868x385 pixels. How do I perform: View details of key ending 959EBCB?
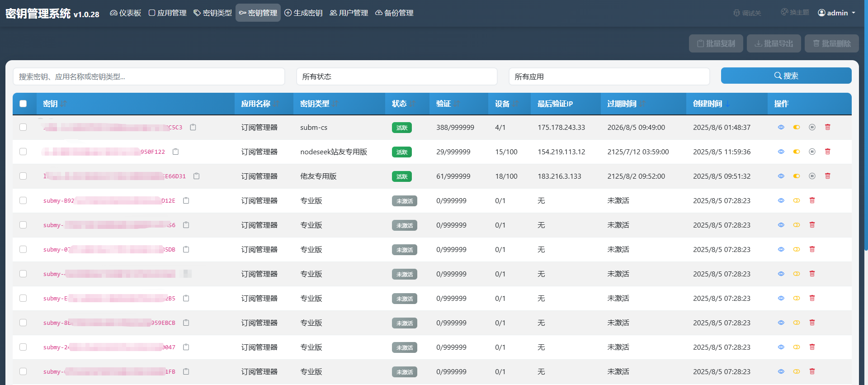pyautogui.click(x=781, y=323)
